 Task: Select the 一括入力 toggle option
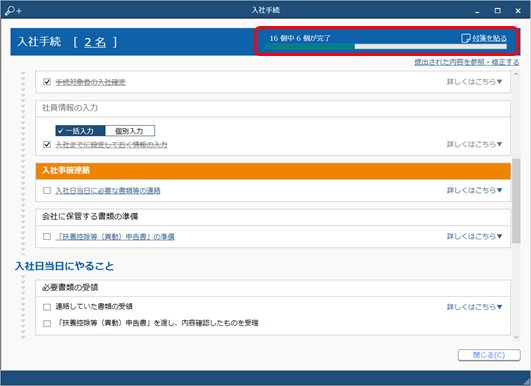80,131
